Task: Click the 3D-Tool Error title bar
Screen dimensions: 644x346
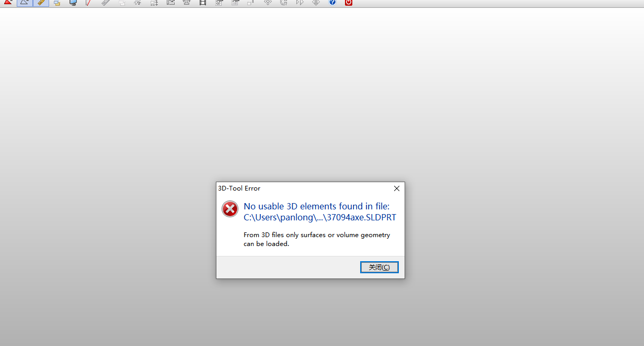Action: pos(303,188)
